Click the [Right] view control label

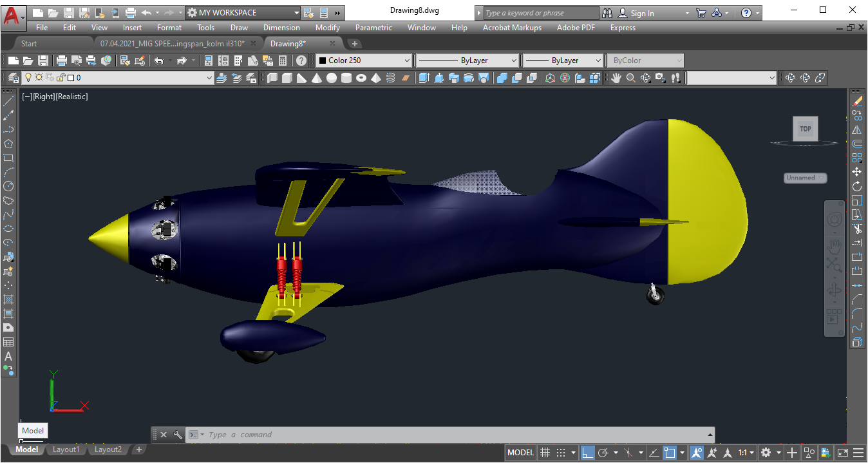pyautogui.click(x=42, y=97)
